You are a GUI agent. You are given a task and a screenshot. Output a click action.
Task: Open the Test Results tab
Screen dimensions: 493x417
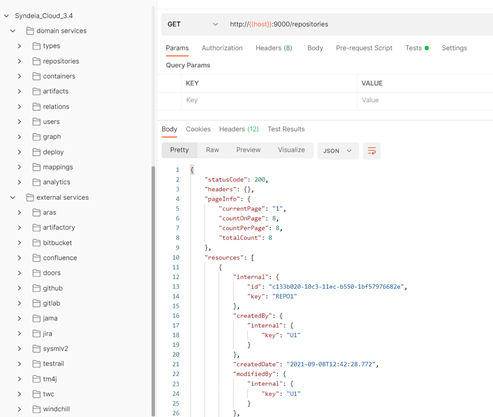(x=286, y=129)
